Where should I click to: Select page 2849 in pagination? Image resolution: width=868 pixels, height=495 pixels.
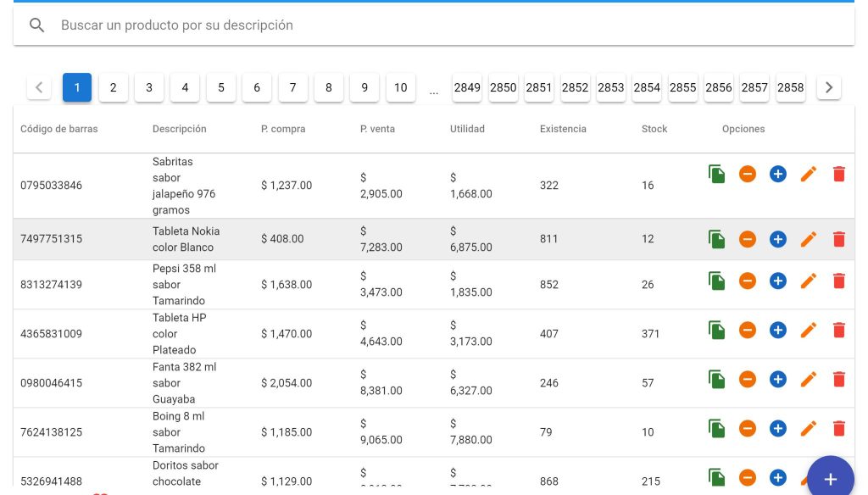467,87
